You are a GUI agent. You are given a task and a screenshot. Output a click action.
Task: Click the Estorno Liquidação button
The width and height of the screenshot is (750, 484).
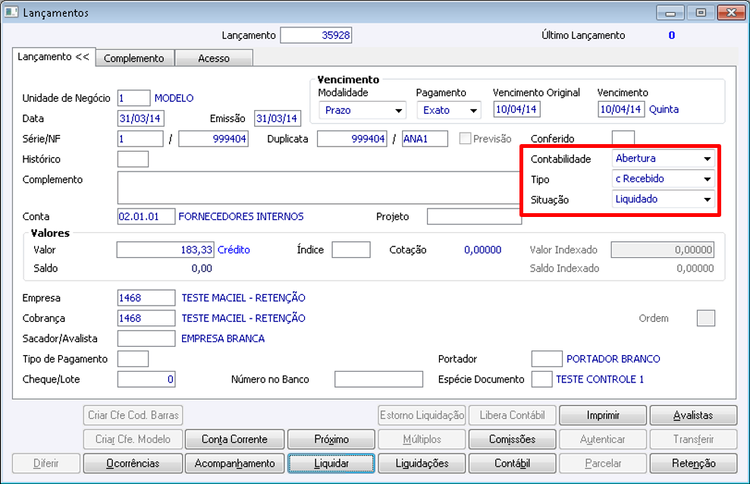point(421,415)
